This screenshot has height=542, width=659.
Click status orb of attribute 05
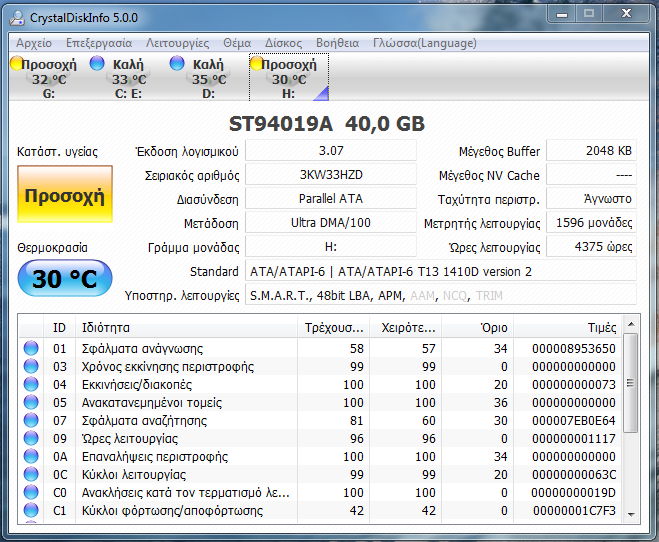pos(31,403)
